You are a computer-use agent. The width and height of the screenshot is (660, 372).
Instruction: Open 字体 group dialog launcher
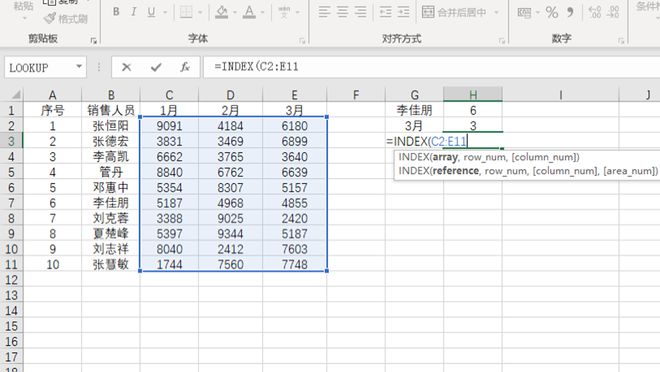[x=302, y=40]
